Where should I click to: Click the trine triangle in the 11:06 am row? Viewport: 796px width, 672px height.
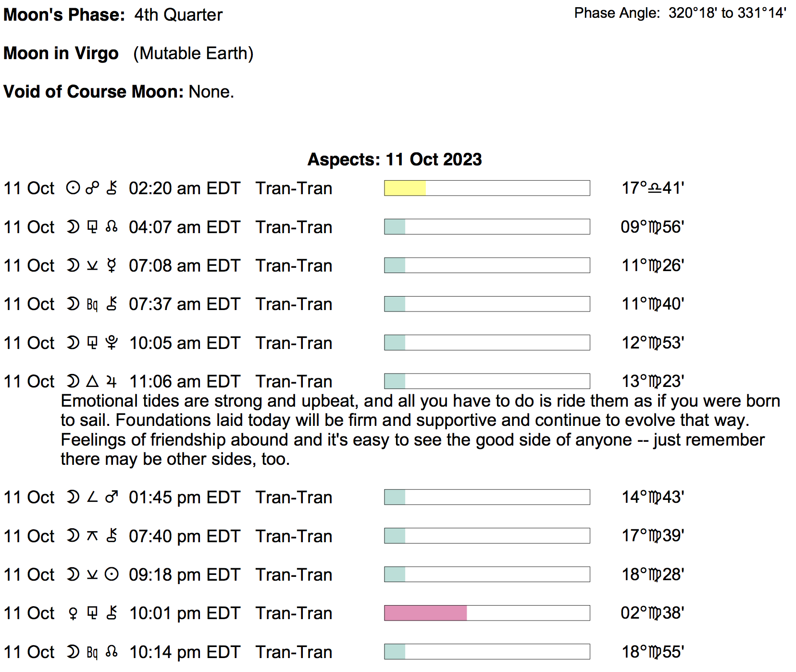coord(92,382)
